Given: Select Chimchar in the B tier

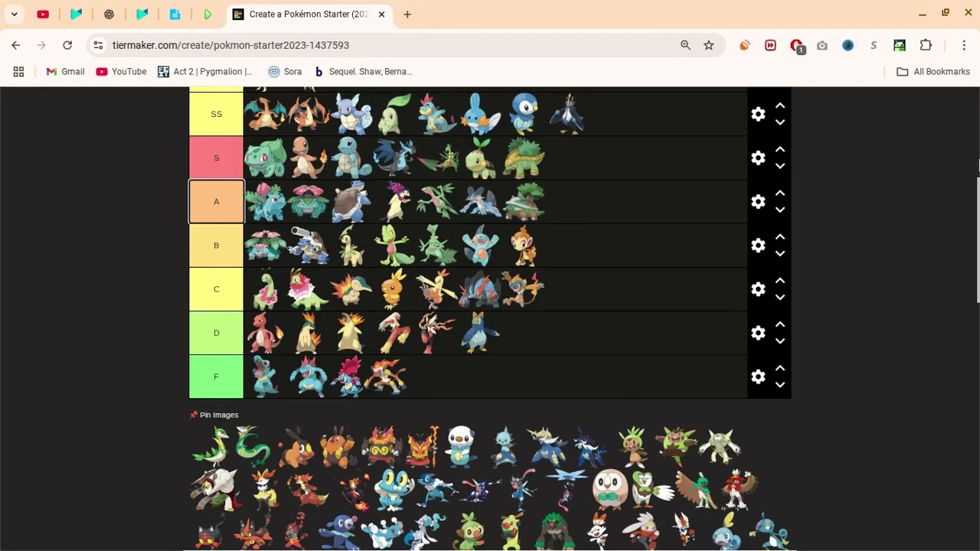Looking at the screenshot, I should click(524, 245).
